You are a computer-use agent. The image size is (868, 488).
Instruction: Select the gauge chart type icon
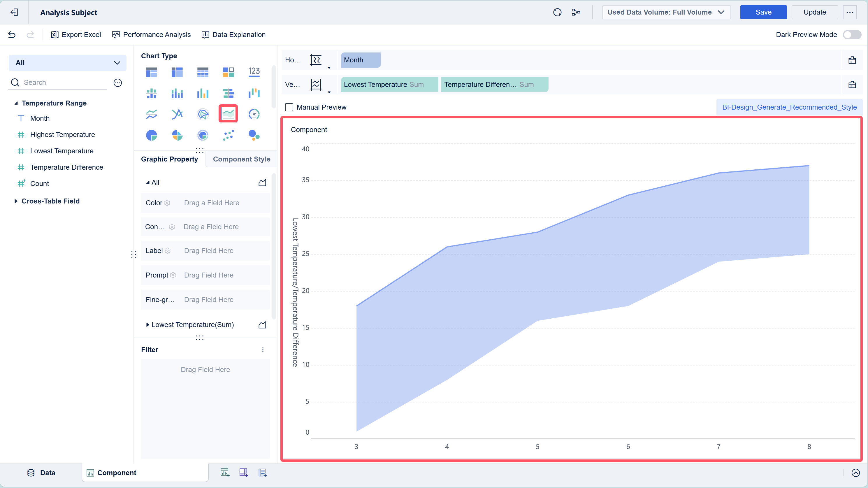pos(254,114)
